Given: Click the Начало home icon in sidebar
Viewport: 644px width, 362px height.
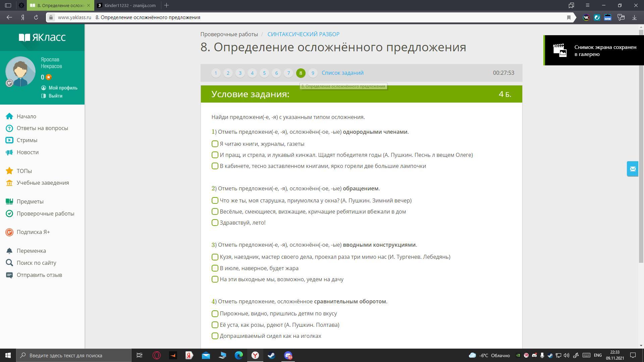Looking at the screenshot, I should tap(9, 116).
